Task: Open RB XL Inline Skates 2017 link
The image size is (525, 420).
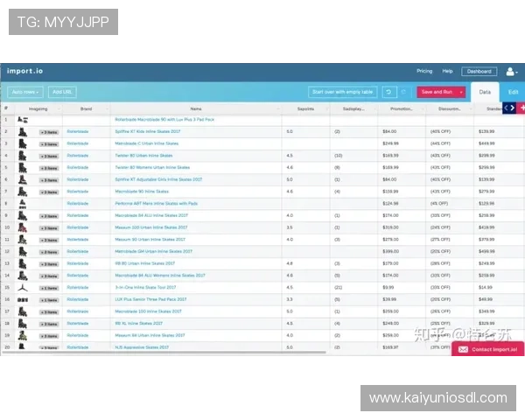Action: [138, 324]
